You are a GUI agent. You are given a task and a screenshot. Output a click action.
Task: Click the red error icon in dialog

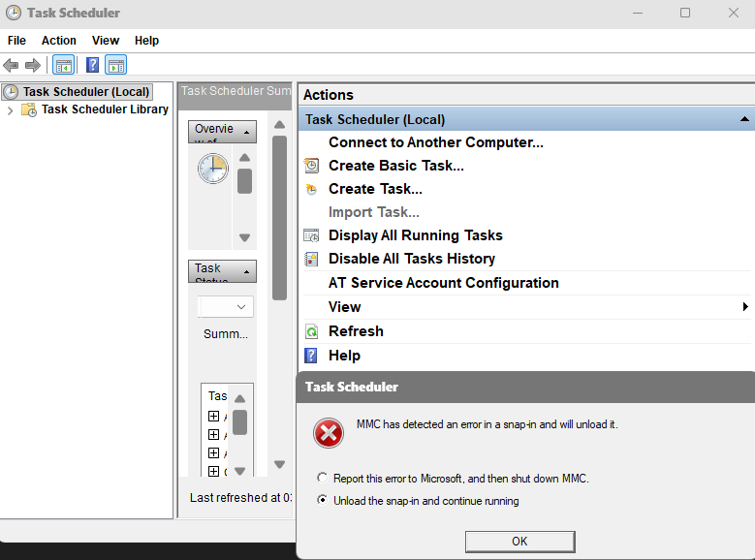coord(329,433)
